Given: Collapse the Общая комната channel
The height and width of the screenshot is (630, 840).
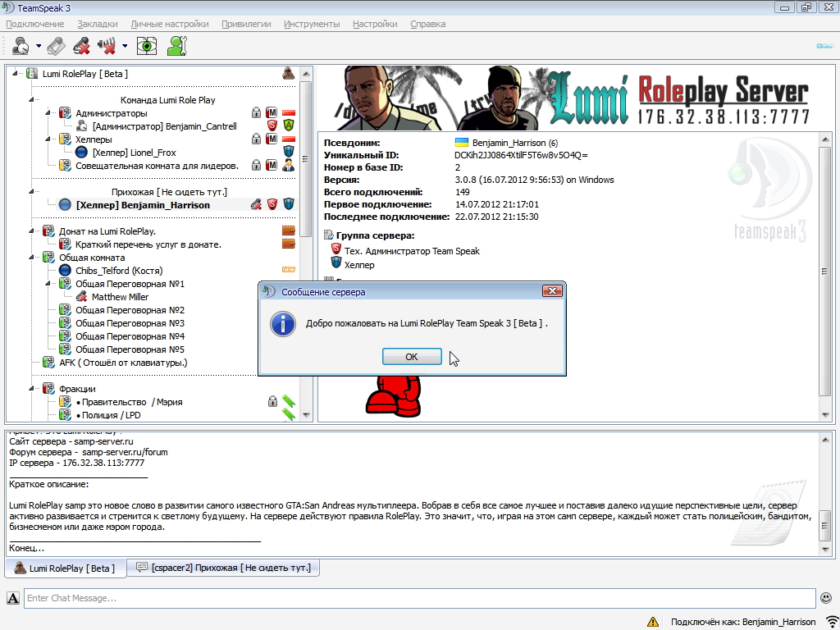Looking at the screenshot, I should point(31,257).
